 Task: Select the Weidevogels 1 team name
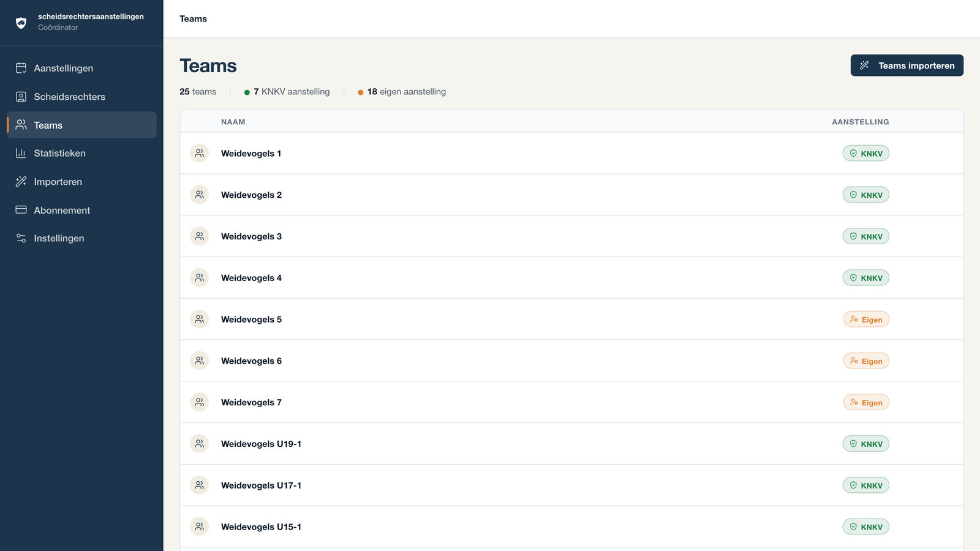click(251, 154)
